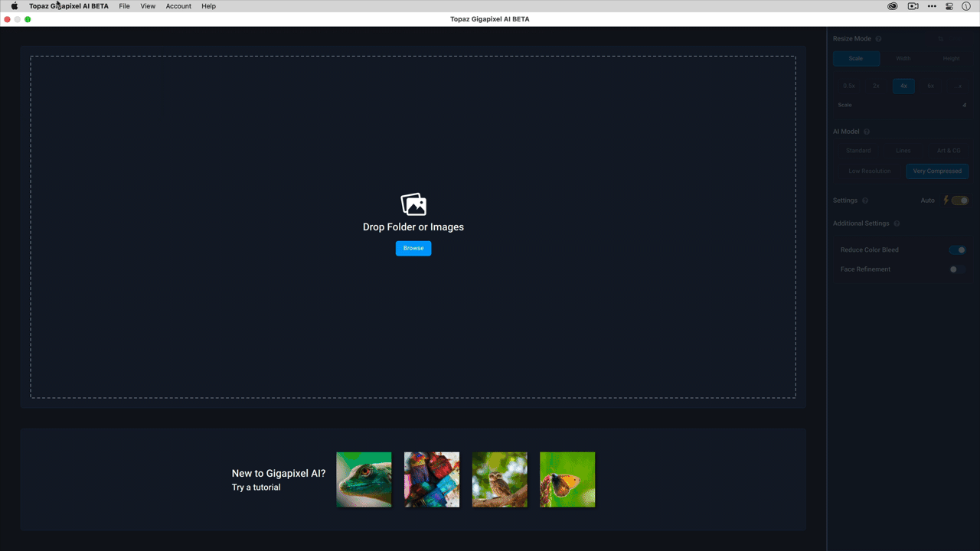Screen dimensions: 980x551
Task: Click the lightning bolt Auto icon
Action: click(x=946, y=201)
